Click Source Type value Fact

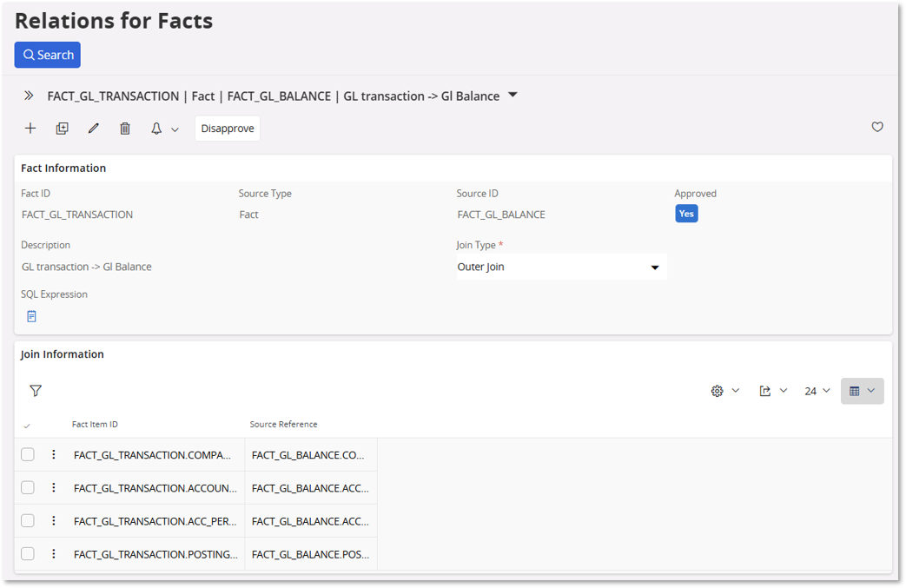(249, 215)
